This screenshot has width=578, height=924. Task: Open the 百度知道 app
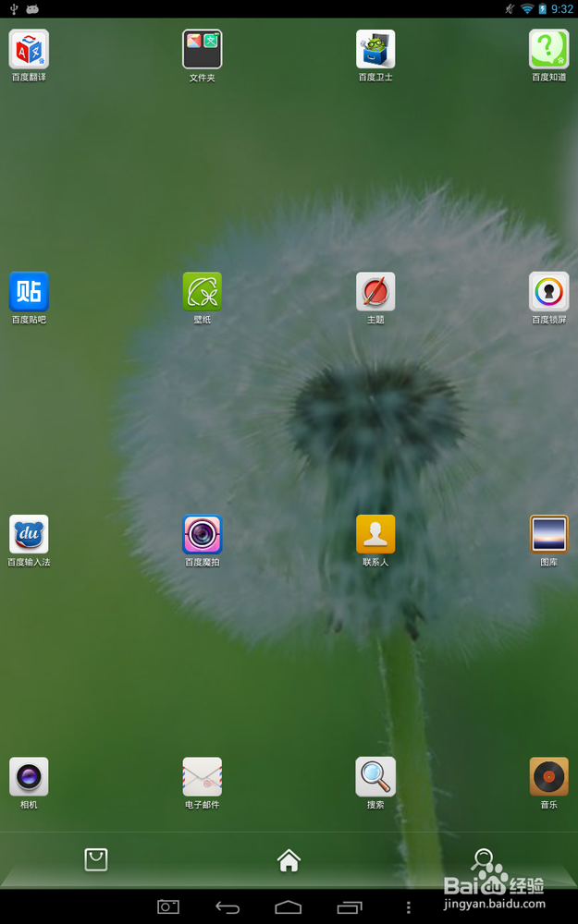549,50
